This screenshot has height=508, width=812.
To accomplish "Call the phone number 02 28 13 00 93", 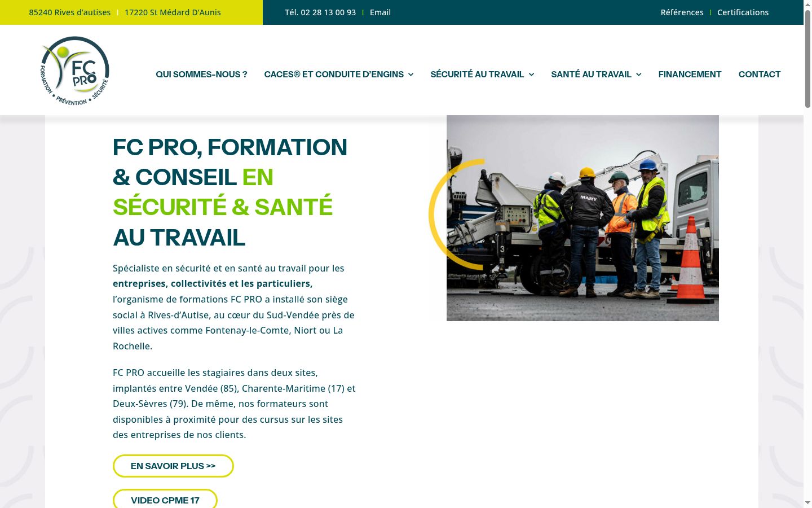I will click(x=320, y=12).
